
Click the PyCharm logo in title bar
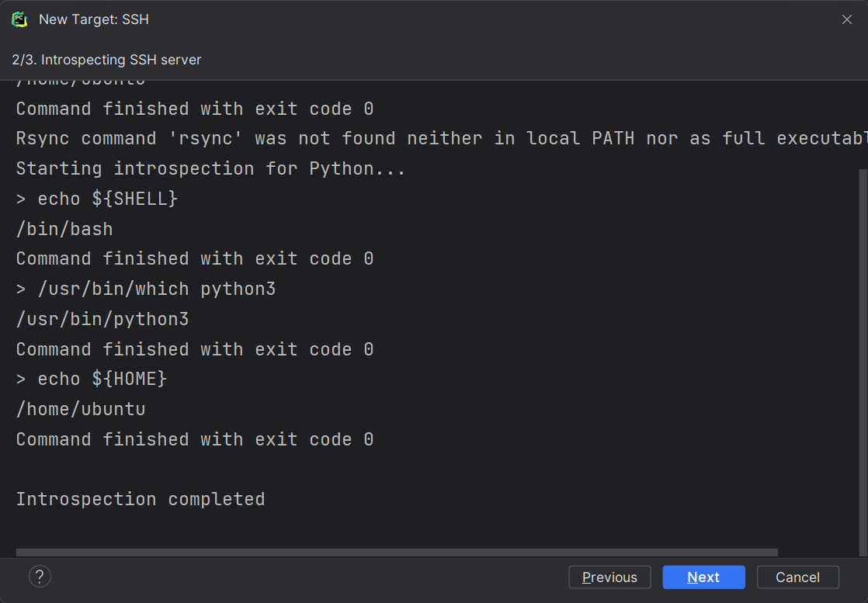coord(20,19)
